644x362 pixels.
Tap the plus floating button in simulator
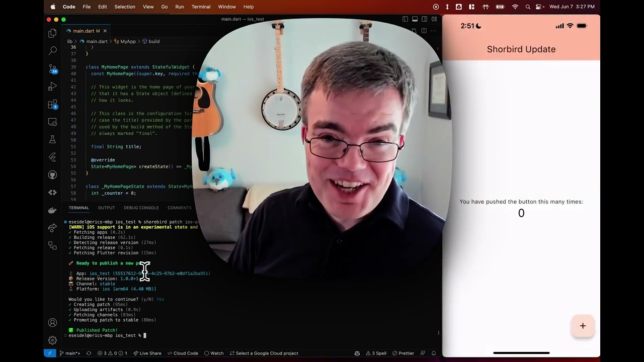(x=583, y=326)
